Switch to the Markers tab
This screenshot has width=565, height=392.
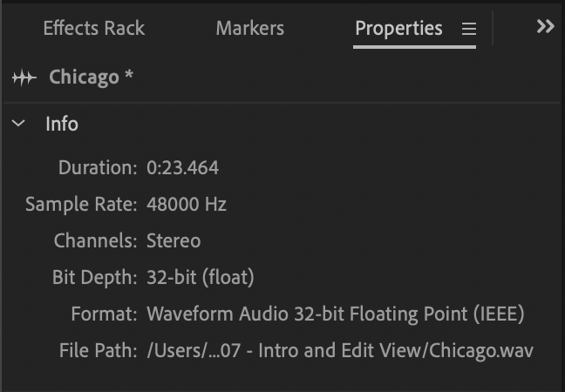coord(249,28)
